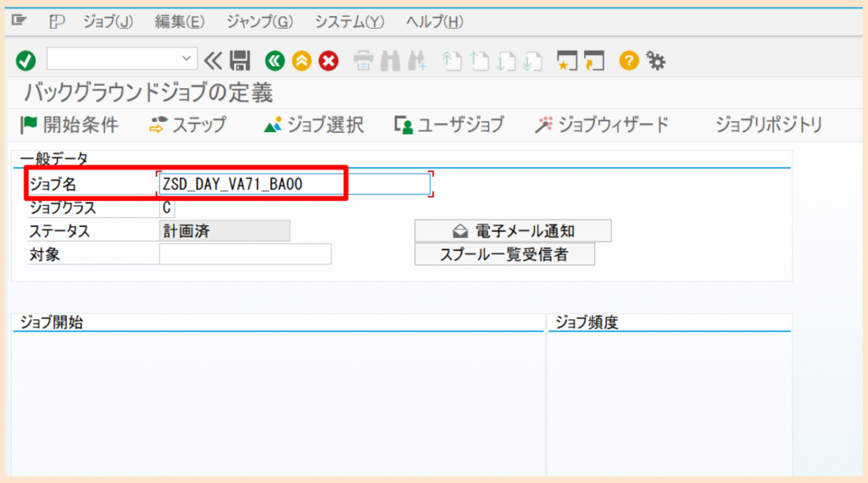The image size is (868, 483).
Task: Click the ジョブ選択 button
Action: (x=314, y=125)
